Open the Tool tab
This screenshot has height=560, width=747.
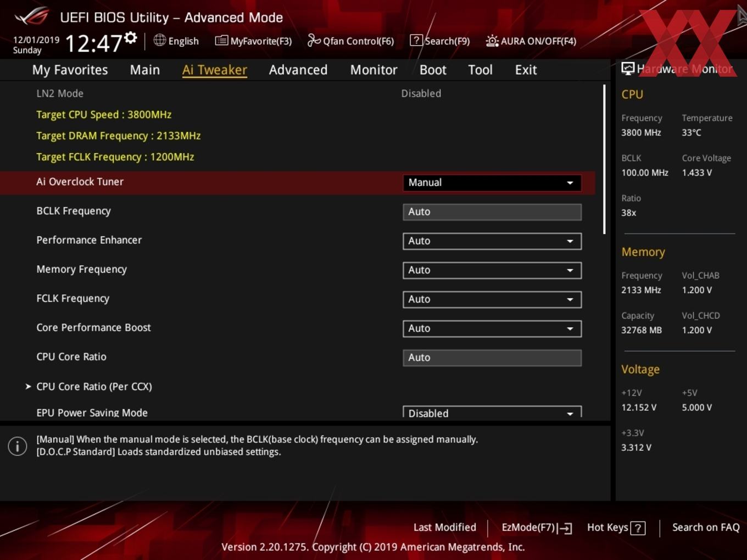pyautogui.click(x=480, y=70)
